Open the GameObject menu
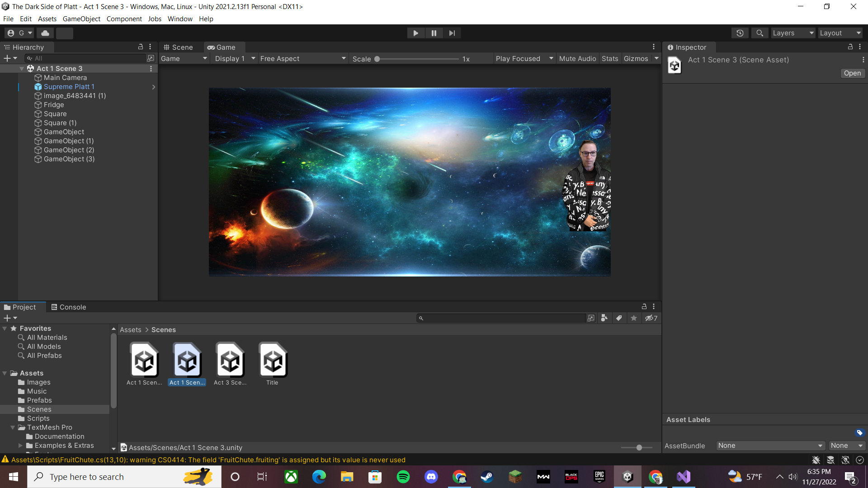Viewport: 868px width, 488px height. coord(81,19)
